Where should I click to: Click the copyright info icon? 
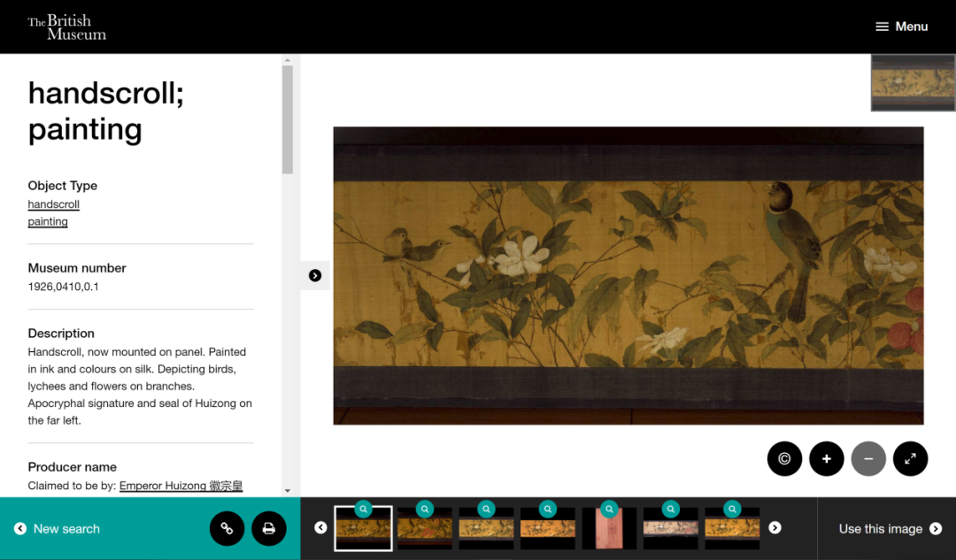click(784, 459)
